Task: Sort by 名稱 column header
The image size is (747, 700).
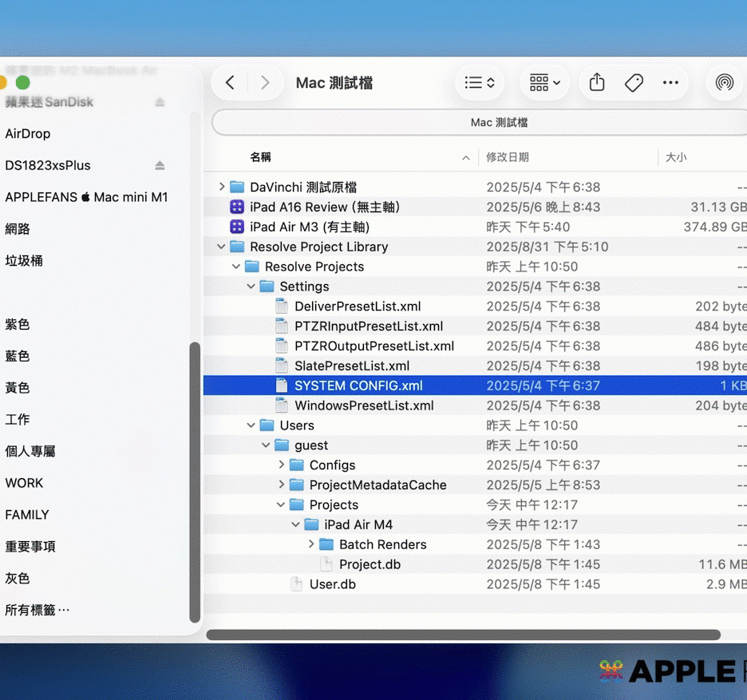Action: click(x=260, y=157)
